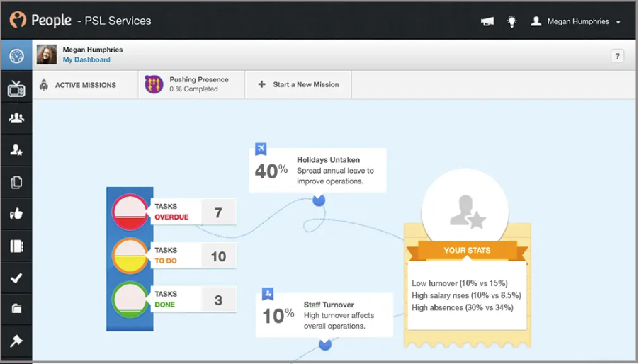Click the People logo icon
Viewport: 639px width, 364px height.
tap(18, 20)
